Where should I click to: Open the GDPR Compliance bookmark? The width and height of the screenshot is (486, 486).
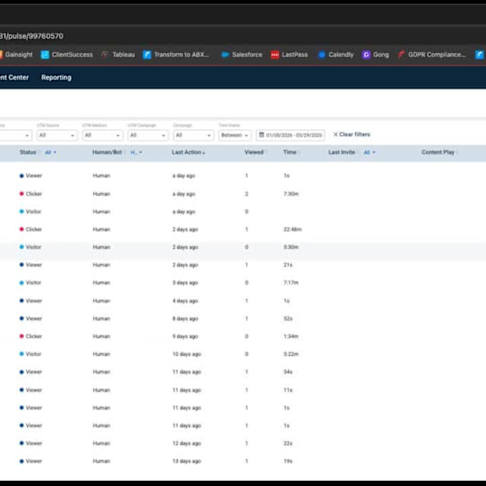tap(432, 55)
